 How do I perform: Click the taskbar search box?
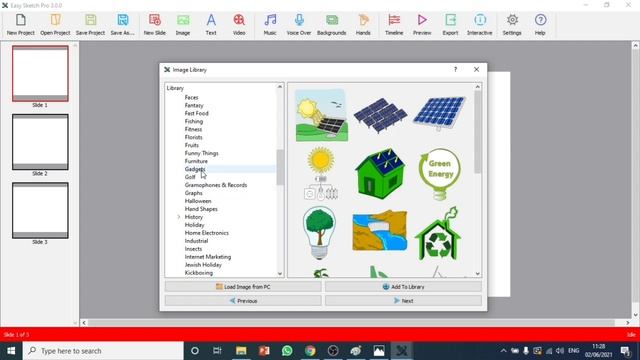point(103,351)
